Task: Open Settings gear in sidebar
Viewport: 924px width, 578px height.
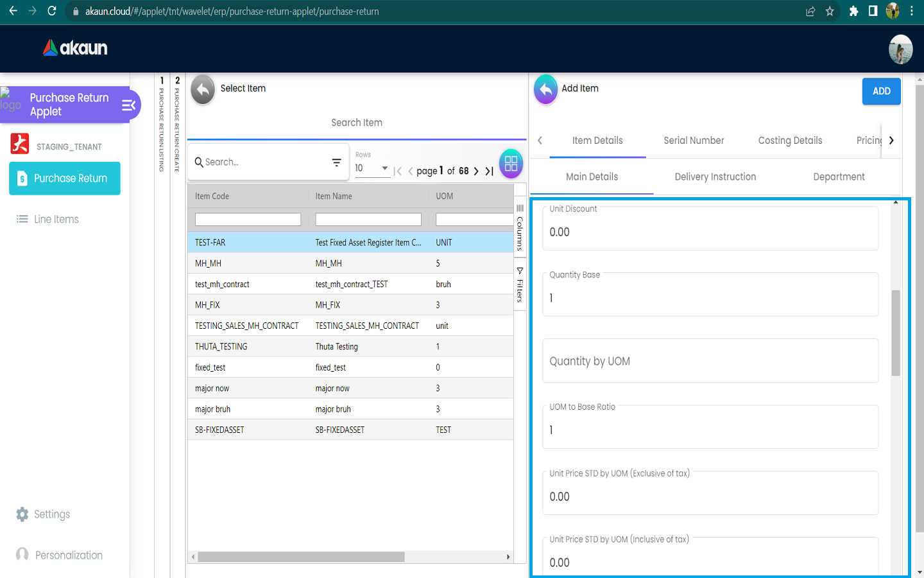Action: tap(22, 514)
